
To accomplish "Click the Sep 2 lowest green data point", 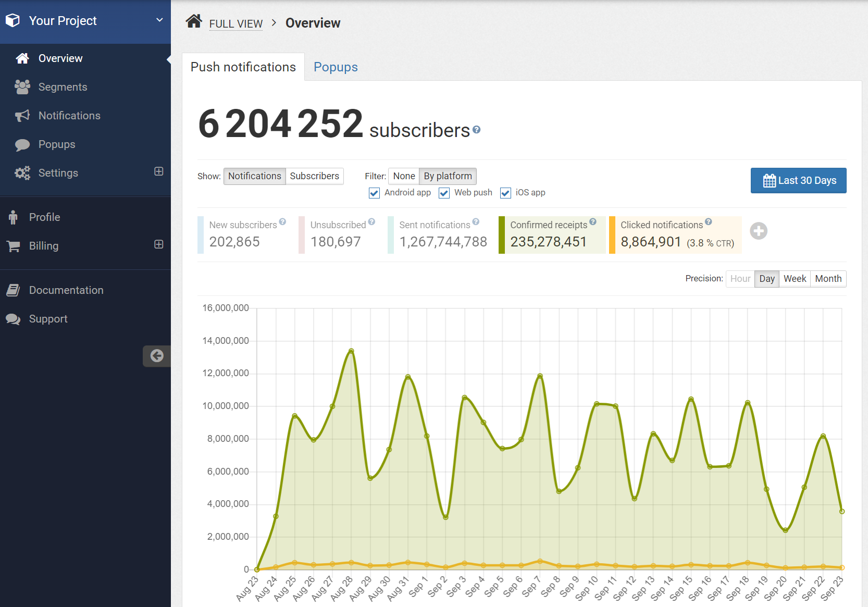I will [445, 517].
